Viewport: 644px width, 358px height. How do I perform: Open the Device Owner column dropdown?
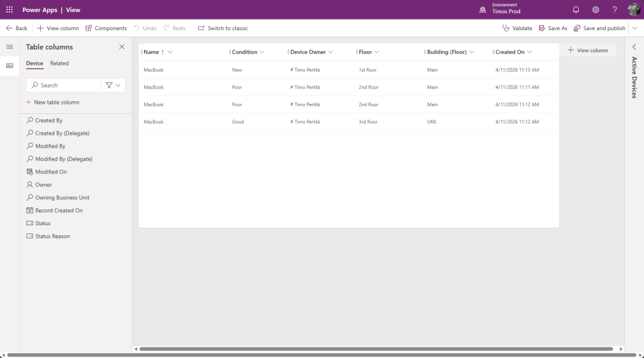(330, 52)
